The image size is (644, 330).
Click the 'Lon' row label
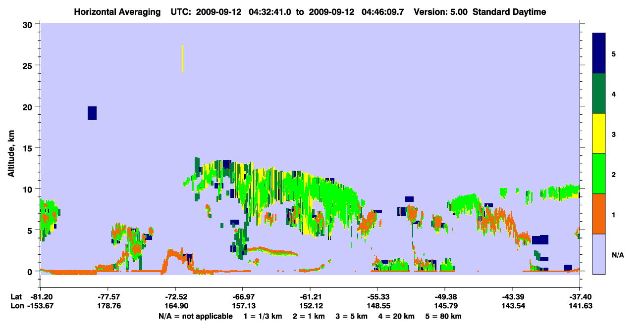[16, 306]
